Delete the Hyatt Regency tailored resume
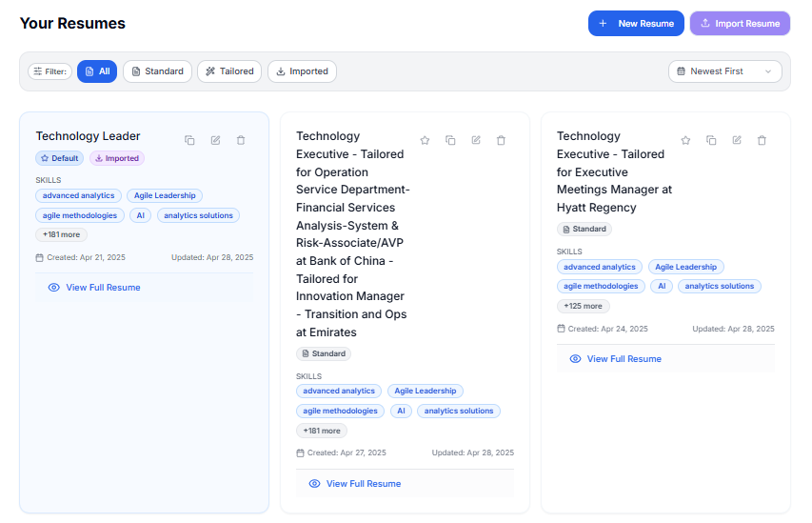812x523 pixels. coord(762,140)
